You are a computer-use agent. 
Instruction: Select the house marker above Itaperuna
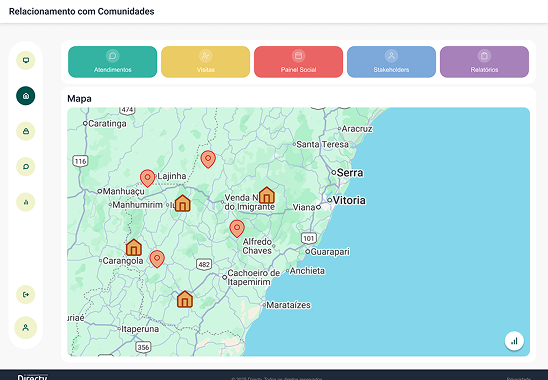pyautogui.click(x=185, y=299)
